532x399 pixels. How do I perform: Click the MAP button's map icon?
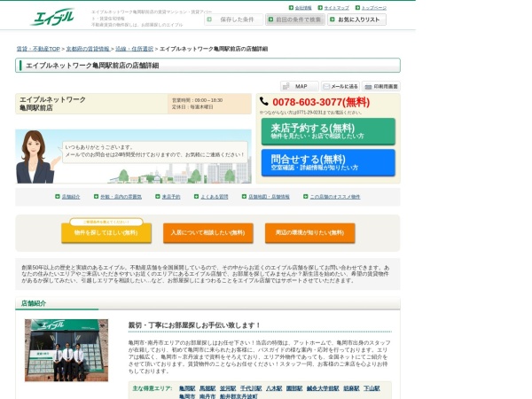(x=286, y=87)
